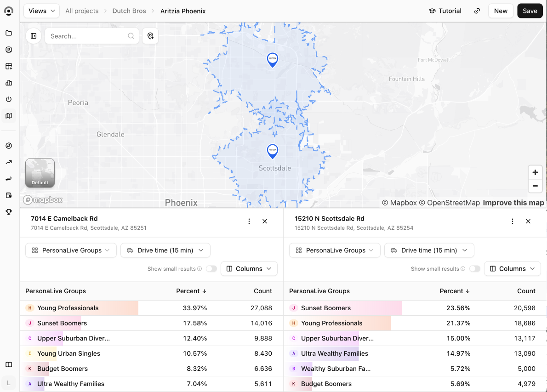
Task: Toggle Show small results in Camelback panel
Action: 211,268
